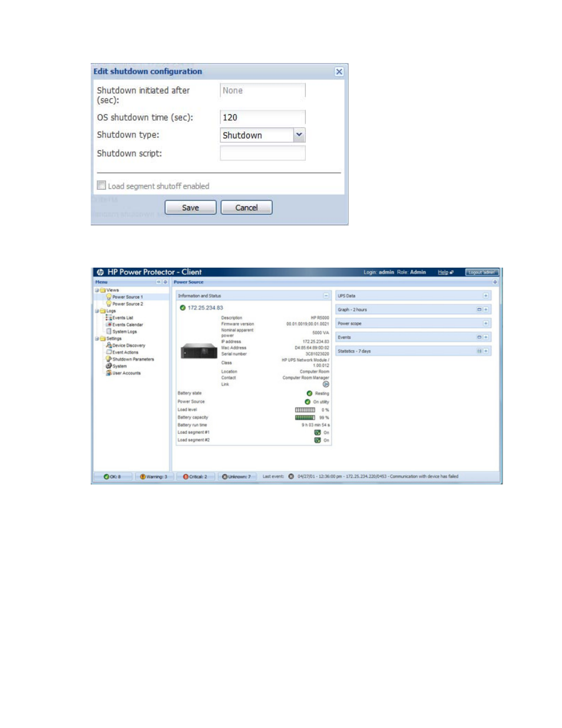Click the Shutdown initiated after field

(263, 91)
